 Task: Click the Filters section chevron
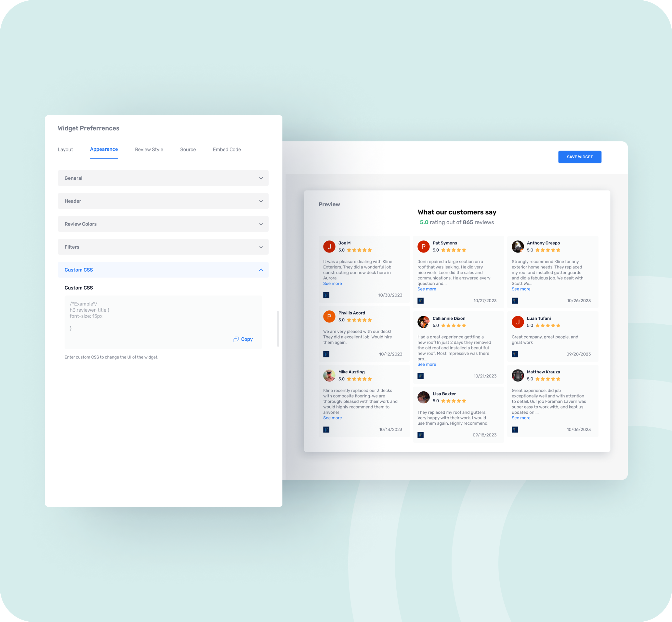(x=262, y=247)
